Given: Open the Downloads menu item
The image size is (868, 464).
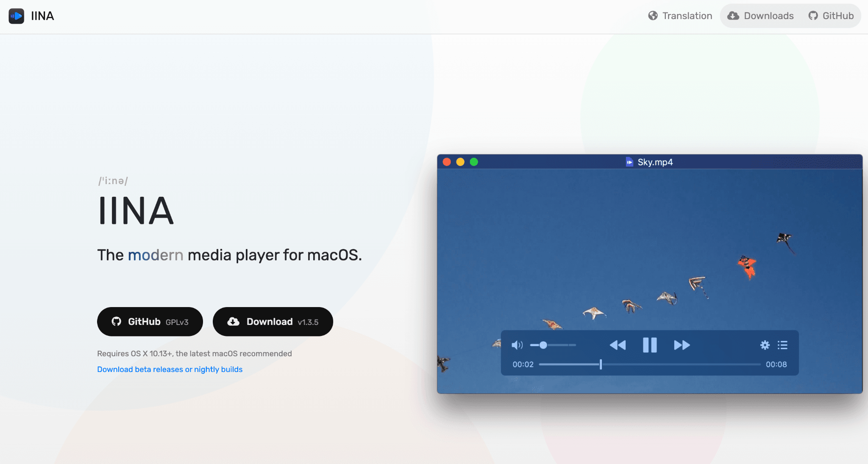Looking at the screenshot, I should point(768,16).
